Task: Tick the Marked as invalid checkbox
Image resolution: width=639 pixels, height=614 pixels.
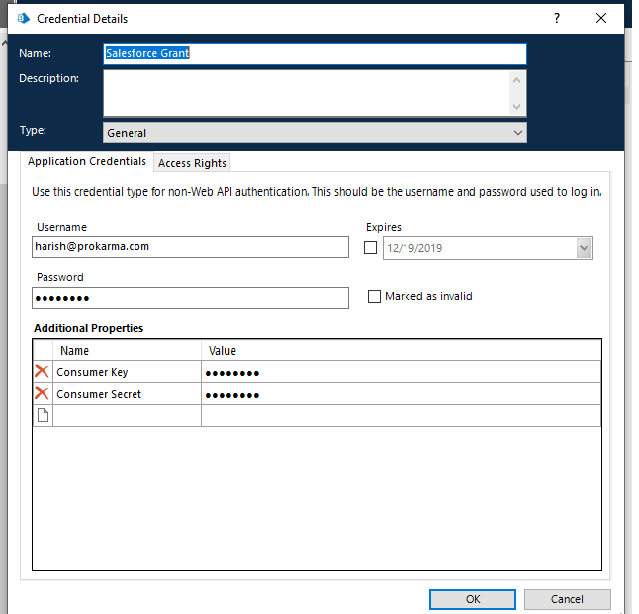Action: pos(374,296)
